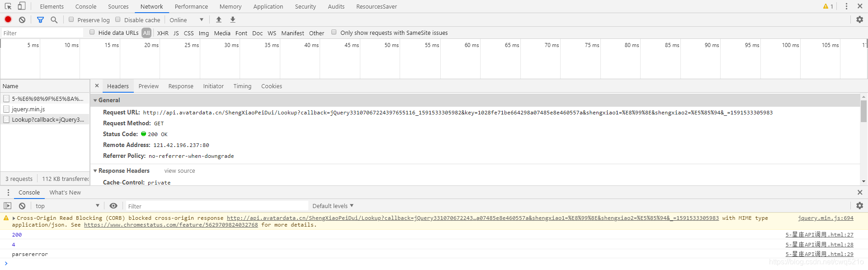
Task: Switch to the Response tab
Action: (x=181, y=86)
